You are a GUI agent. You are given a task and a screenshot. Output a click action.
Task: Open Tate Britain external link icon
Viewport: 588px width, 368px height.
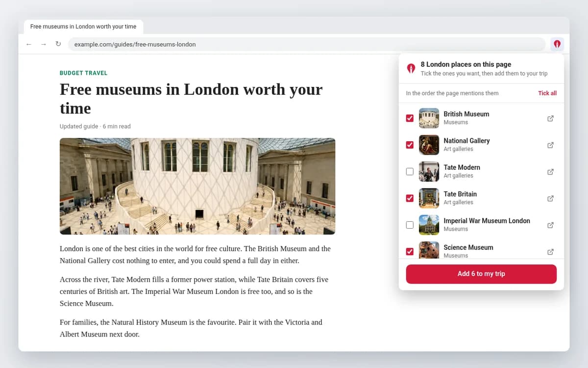click(x=550, y=198)
